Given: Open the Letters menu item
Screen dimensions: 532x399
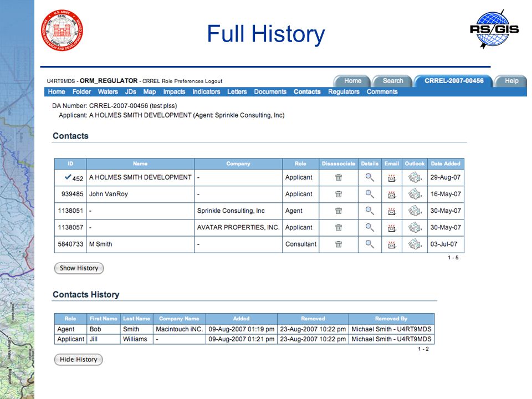Looking at the screenshot, I should pyautogui.click(x=237, y=91).
